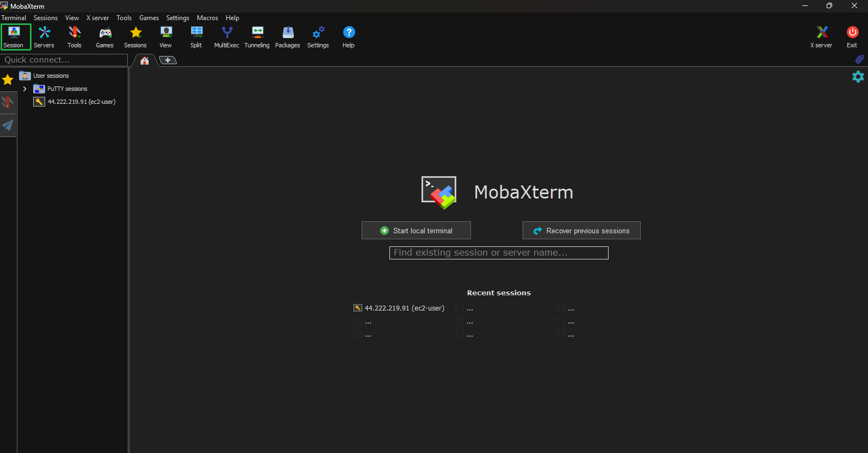
Task: Open the Servers toolbar icon
Action: [x=44, y=37]
